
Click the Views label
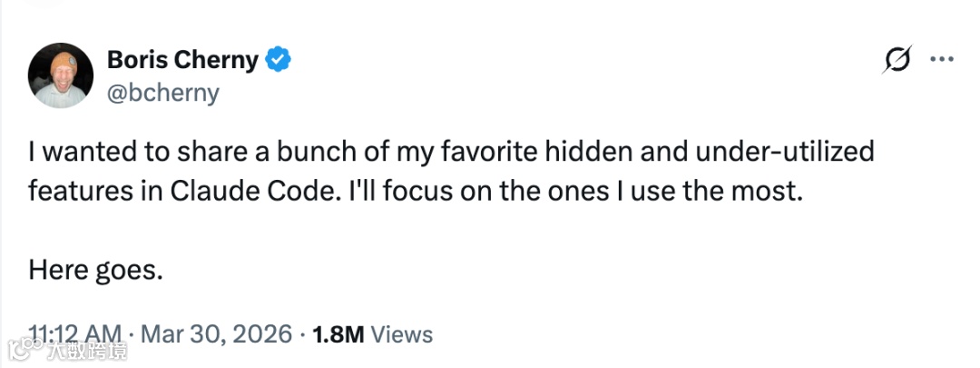coord(402,333)
